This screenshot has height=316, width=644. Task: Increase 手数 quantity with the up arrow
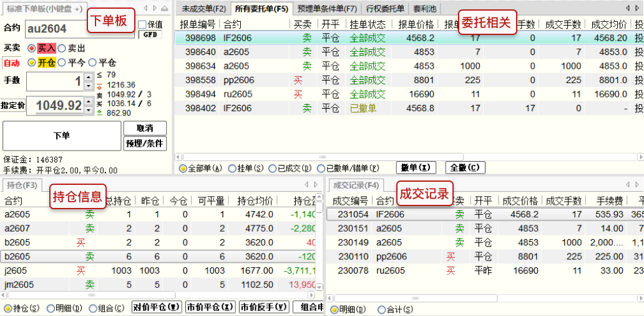pyautogui.click(x=88, y=77)
